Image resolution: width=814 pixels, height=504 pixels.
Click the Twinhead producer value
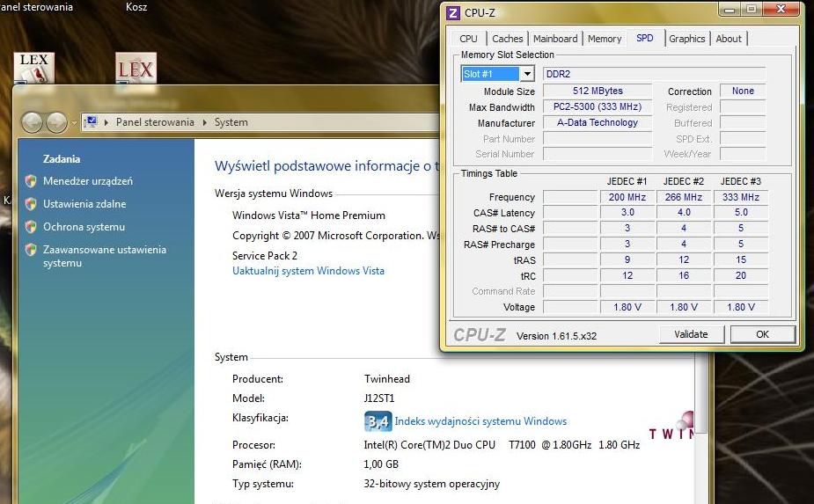386,379
